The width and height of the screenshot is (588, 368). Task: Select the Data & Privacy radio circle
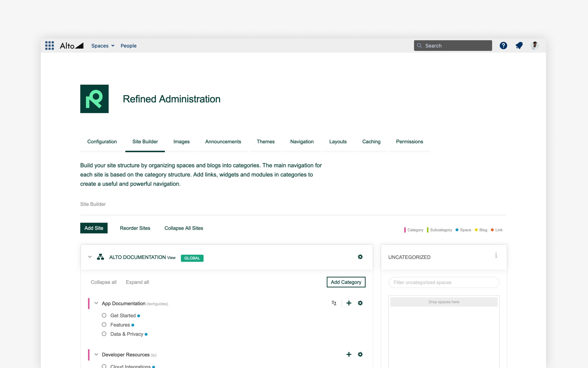(x=104, y=334)
